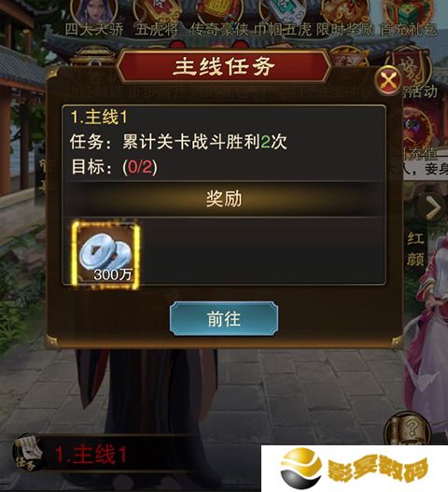Open the 首充礼包 gift icon
The width and height of the screenshot is (448, 492).
click(408, 17)
